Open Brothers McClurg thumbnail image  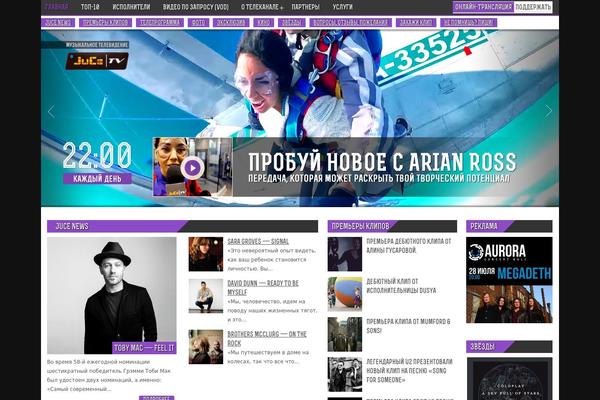(205, 347)
